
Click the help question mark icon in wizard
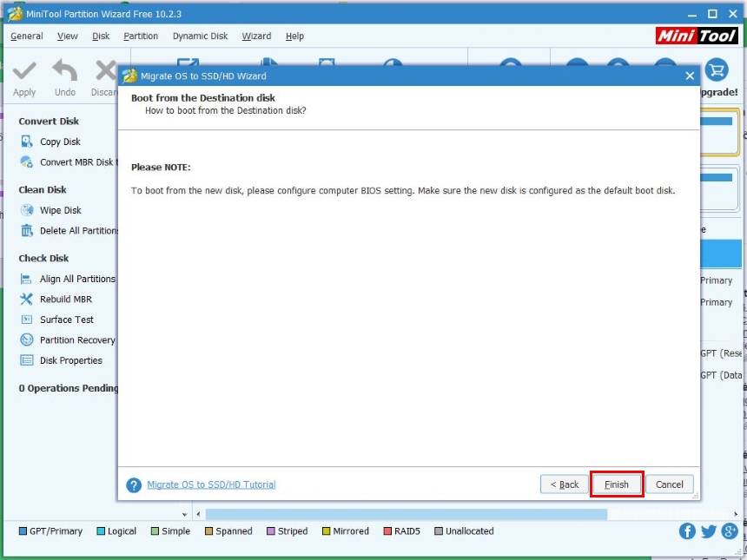[134, 485]
